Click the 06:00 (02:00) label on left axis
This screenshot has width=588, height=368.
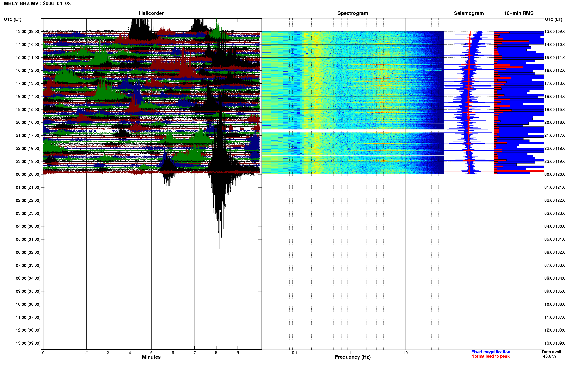[28, 252]
